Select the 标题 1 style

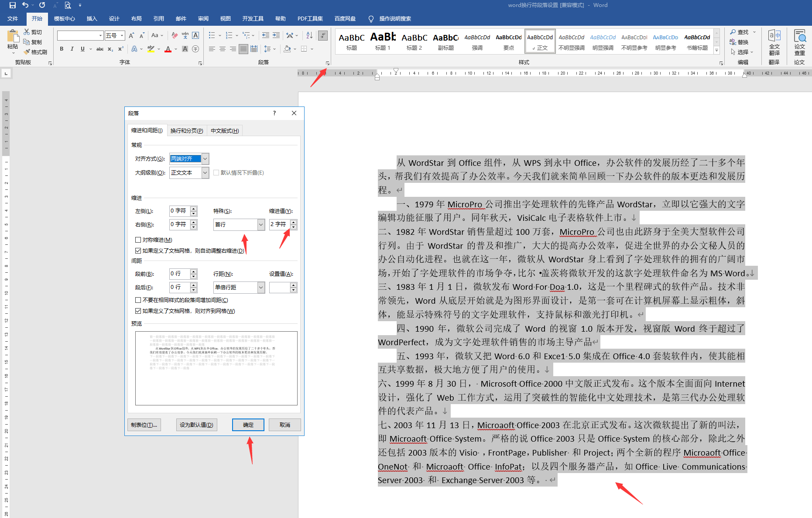[x=383, y=41]
